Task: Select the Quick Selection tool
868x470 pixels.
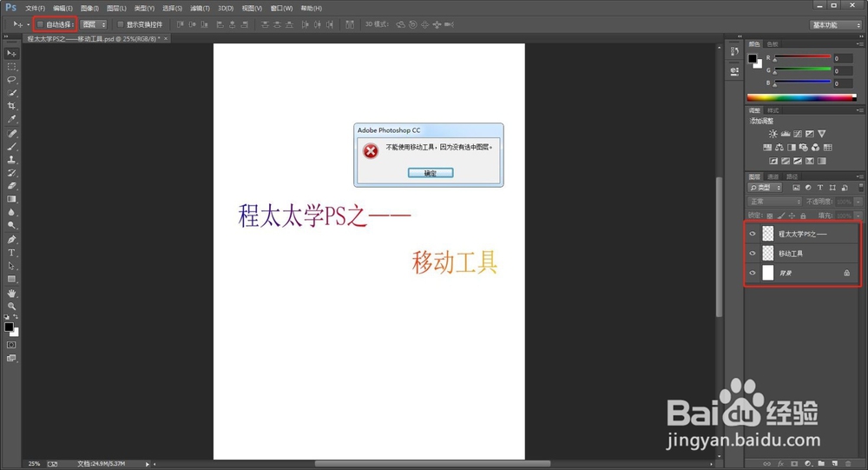Action: pyautogui.click(x=11, y=93)
